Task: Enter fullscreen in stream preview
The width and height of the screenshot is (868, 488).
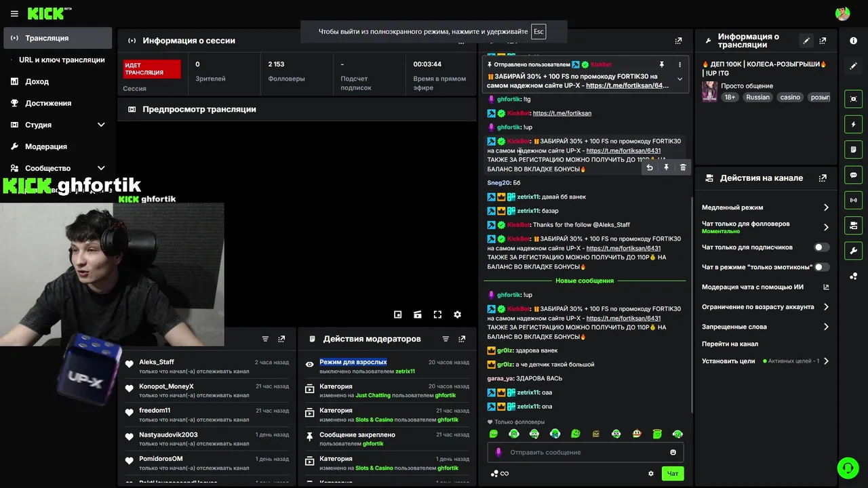Action: click(437, 314)
